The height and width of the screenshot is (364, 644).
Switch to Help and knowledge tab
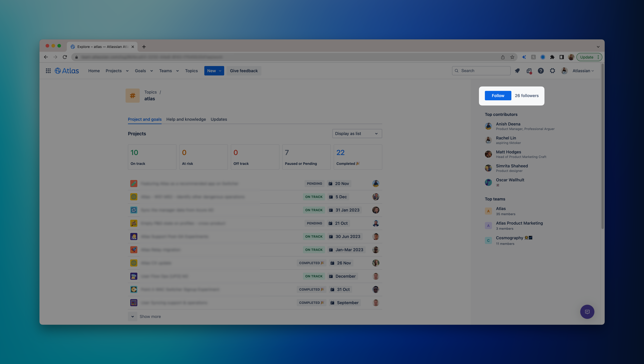coord(186,119)
